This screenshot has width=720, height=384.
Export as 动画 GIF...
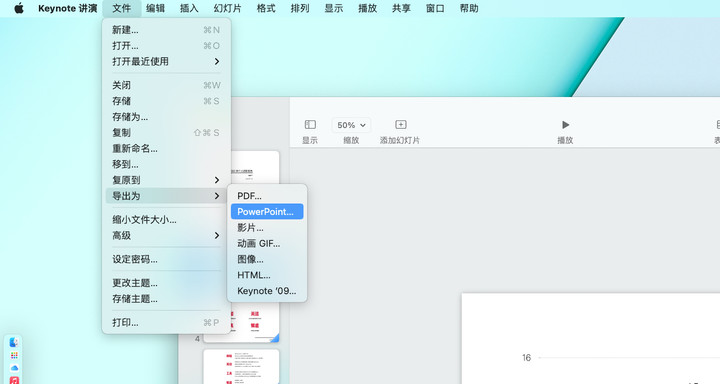click(267, 243)
